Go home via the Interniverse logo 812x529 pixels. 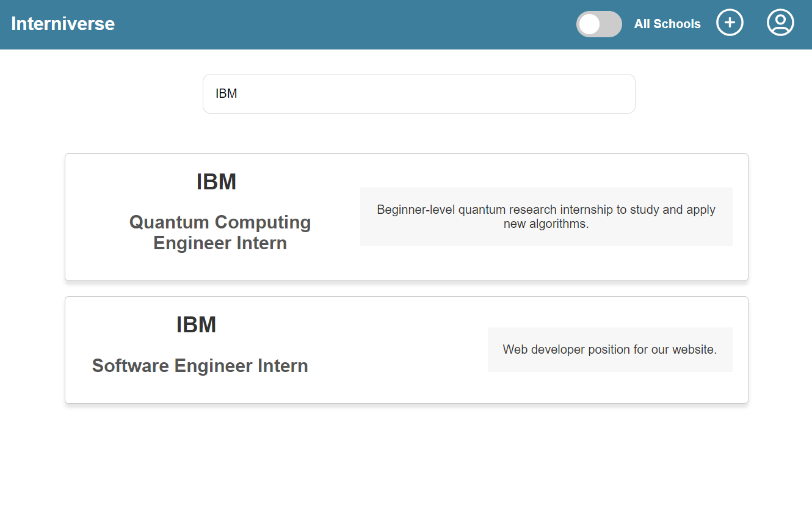tap(63, 24)
